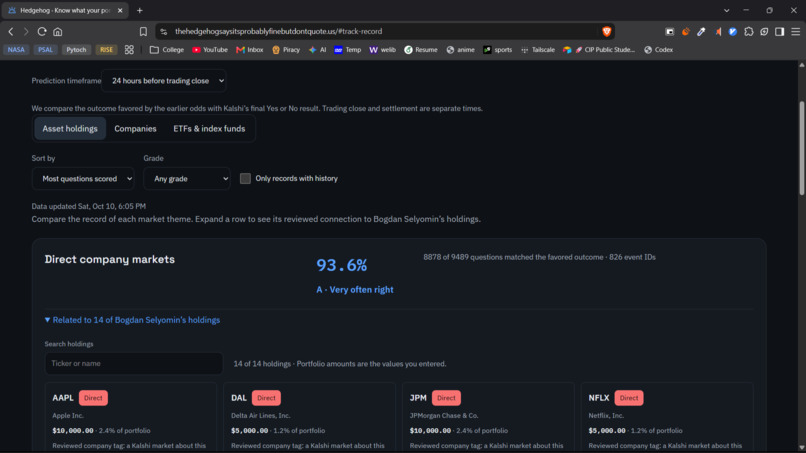Image resolution: width=806 pixels, height=453 pixels.
Task: Click the Direct badge next to DAL
Action: [266, 398]
